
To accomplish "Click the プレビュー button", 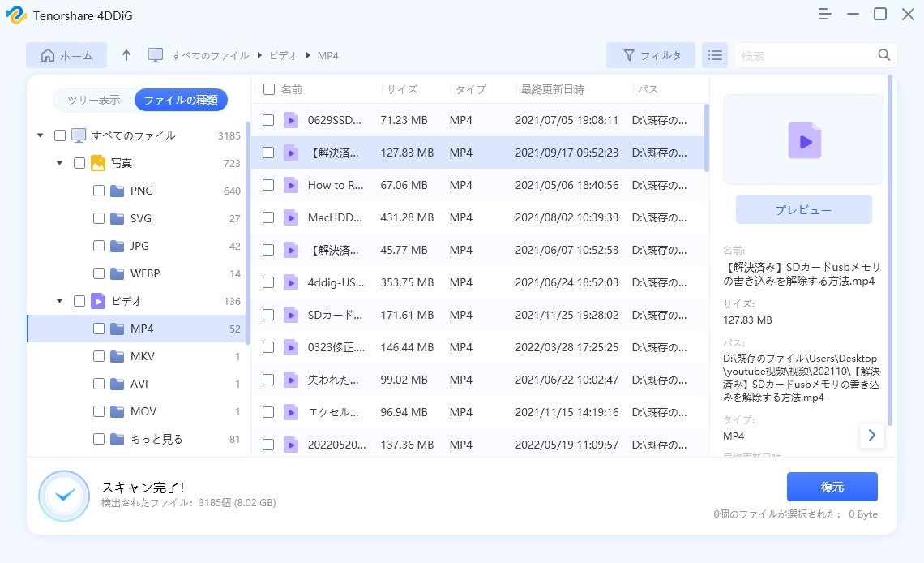I will [803, 209].
